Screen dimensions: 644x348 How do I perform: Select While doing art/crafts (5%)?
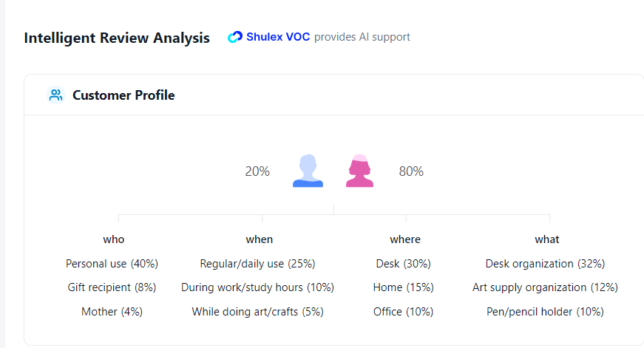point(257,312)
